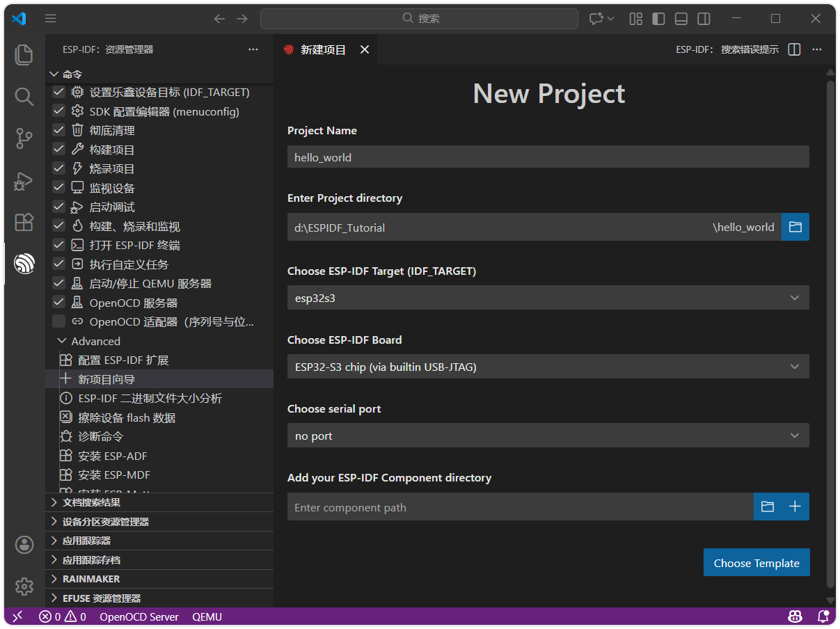Open the Manage settings gear icon
This screenshot has height=629, width=840.
click(24, 587)
